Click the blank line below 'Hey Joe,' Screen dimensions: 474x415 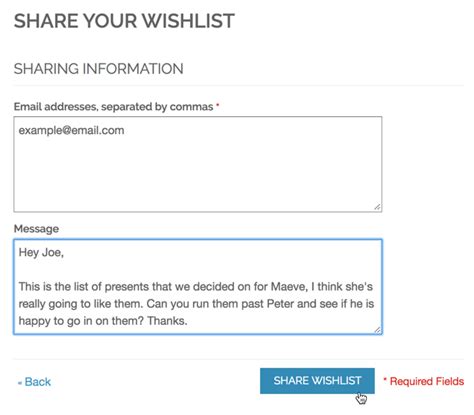click(198, 269)
